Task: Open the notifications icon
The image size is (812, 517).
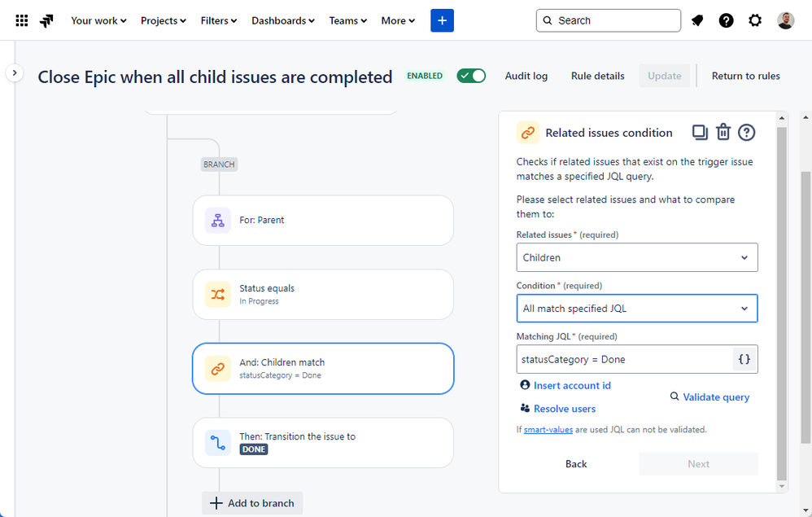Action: click(x=697, y=20)
